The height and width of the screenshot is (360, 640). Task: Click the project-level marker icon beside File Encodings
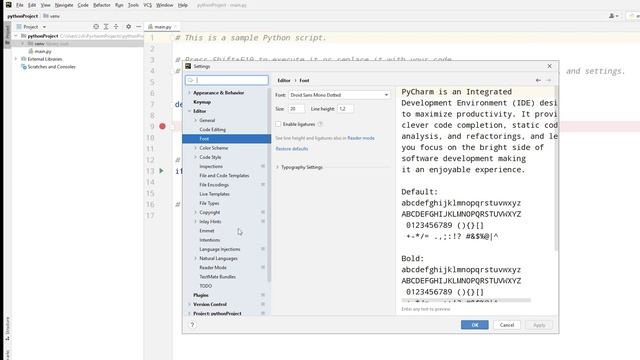pyautogui.click(x=263, y=184)
